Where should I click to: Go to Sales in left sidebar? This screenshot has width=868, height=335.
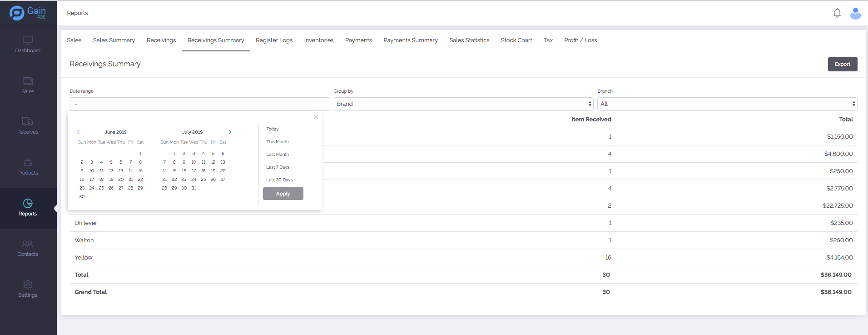click(x=28, y=85)
